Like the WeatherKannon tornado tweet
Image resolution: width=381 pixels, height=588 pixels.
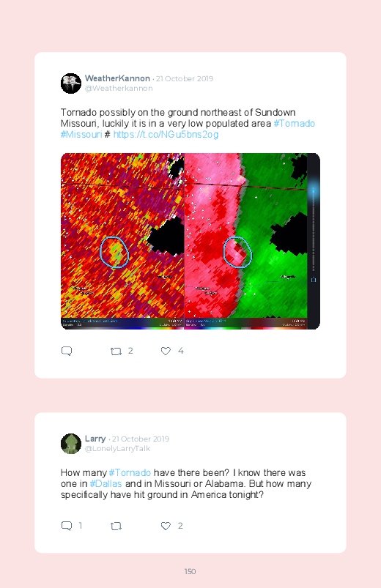pos(166,351)
